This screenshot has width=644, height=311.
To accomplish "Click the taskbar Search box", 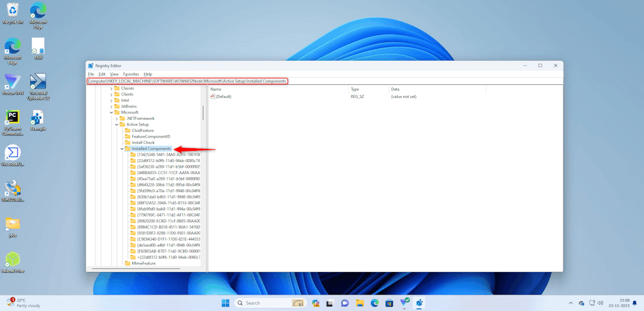I will click(271, 303).
